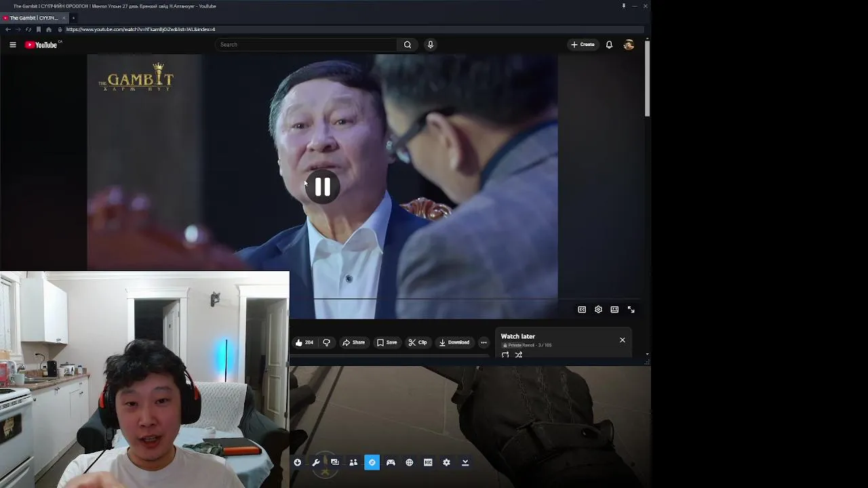This screenshot has height=488, width=868.
Task: Collapse the overlay bar with down arrow
Action: pyautogui.click(x=465, y=462)
